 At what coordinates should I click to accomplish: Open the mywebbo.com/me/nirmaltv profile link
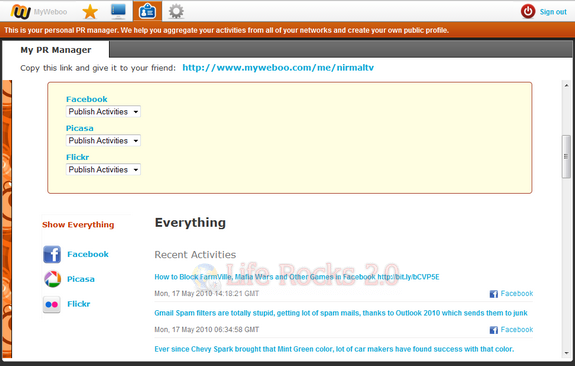278,67
